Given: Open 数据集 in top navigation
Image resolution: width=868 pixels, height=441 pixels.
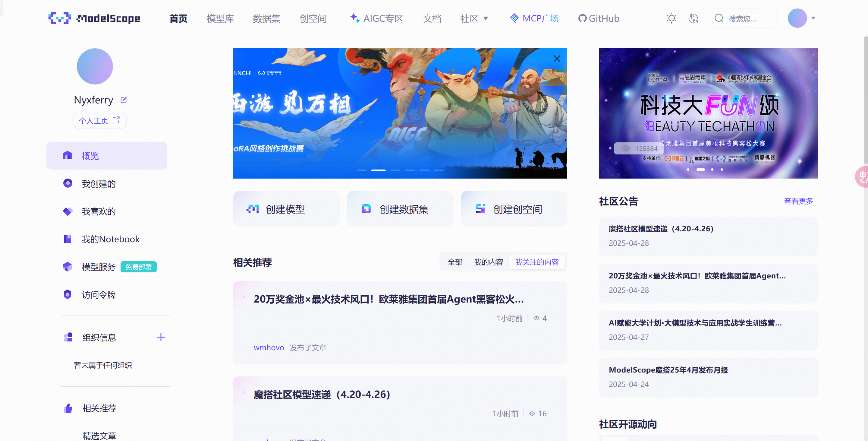Looking at the screenshot, I should tap(266, 18).
